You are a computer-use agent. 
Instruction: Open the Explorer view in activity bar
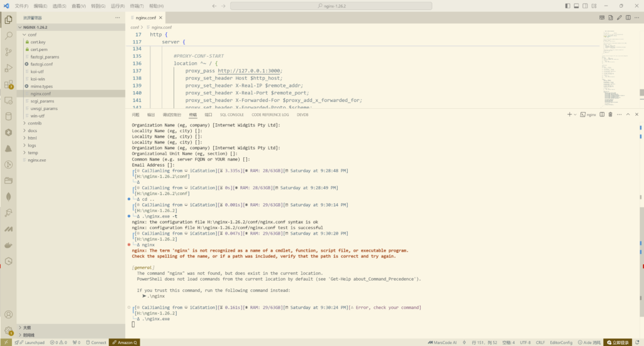(8, 20)
